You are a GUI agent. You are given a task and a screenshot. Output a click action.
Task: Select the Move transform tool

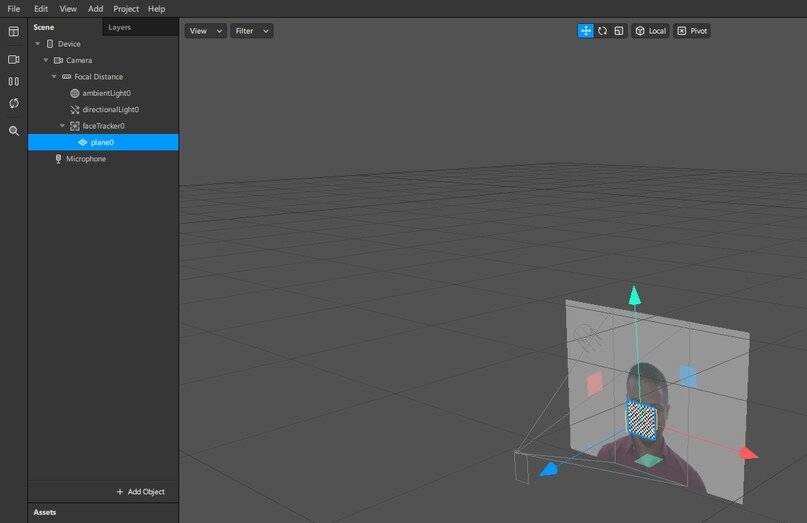585,31
